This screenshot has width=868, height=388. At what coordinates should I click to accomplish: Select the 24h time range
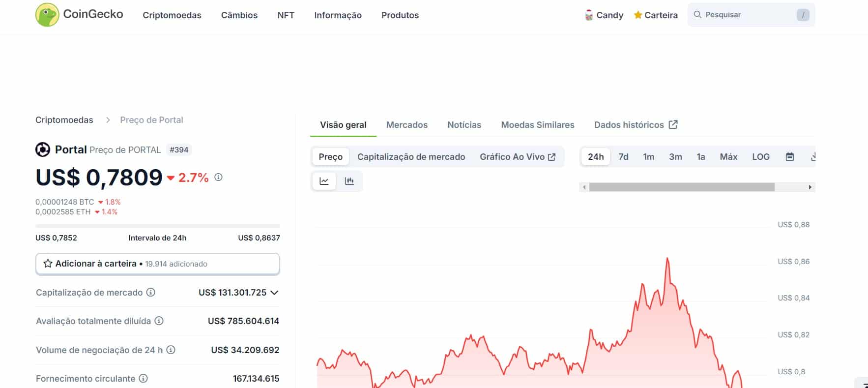(x=596, y=157)
